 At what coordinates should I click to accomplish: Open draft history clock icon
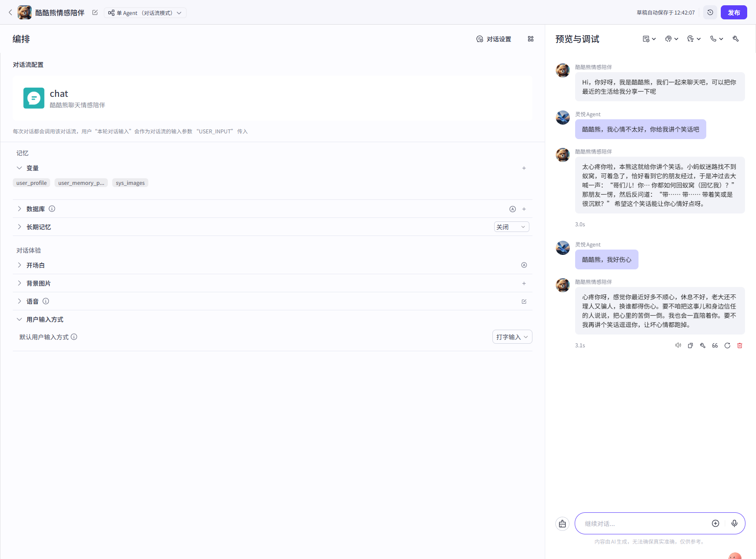[x=710, y=12]
